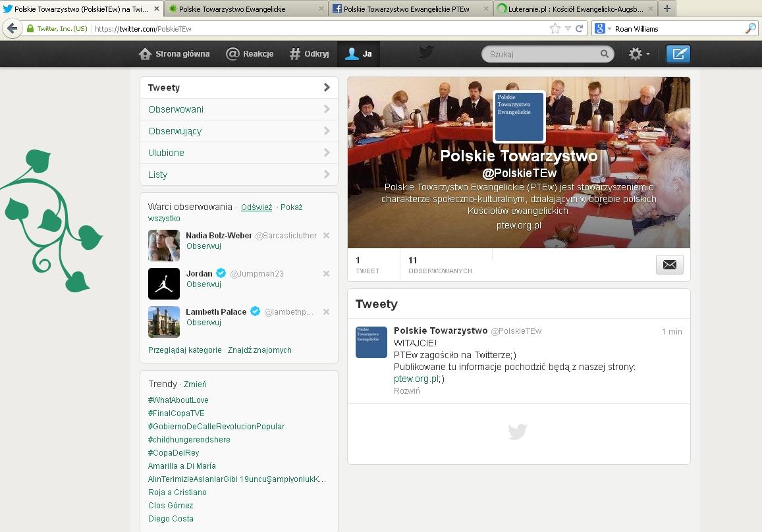Click the profile avatar in header
This screenshot has height=532, width=762.
click(x=519, y=117)
